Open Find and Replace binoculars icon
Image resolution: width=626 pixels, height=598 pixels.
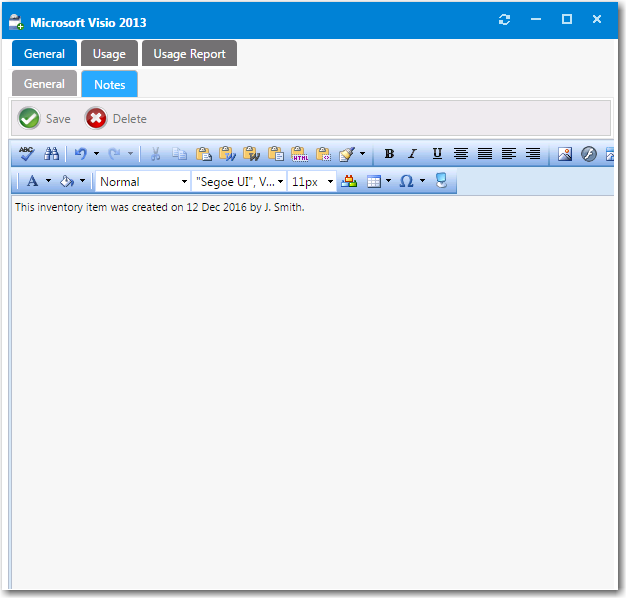51,154
